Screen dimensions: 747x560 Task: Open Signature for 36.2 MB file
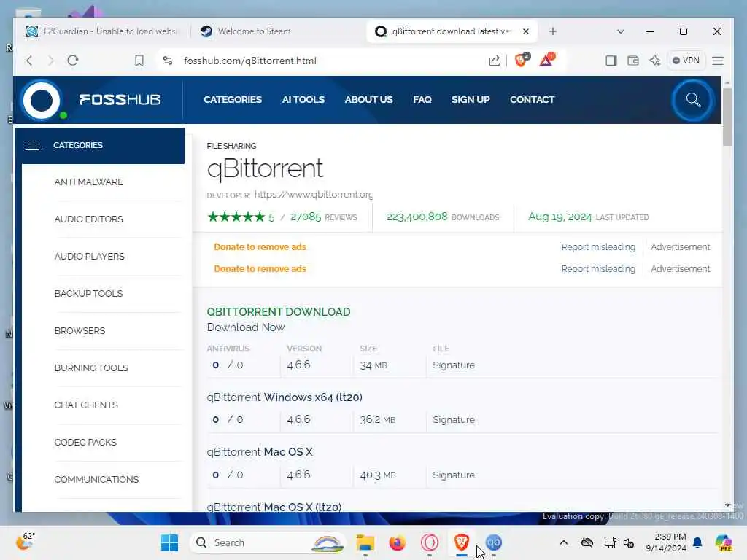click(454, 419)
